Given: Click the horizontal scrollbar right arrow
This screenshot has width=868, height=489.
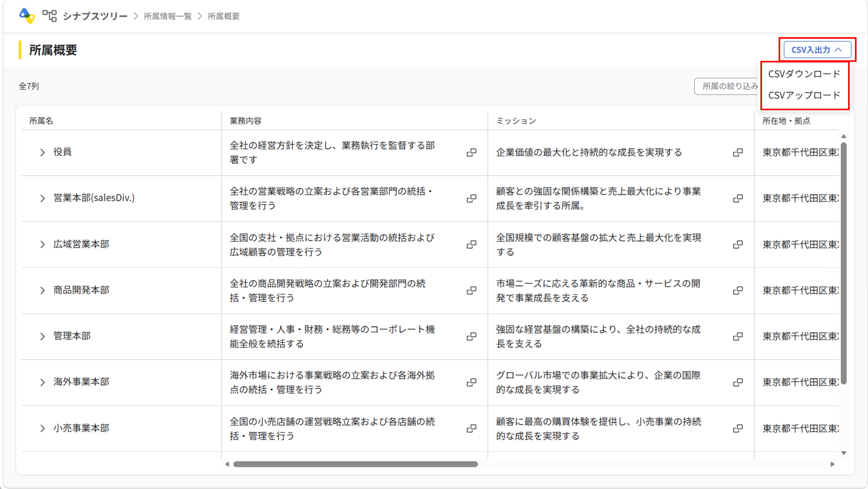Looking at the screenshot, I should tap(833, 464).
